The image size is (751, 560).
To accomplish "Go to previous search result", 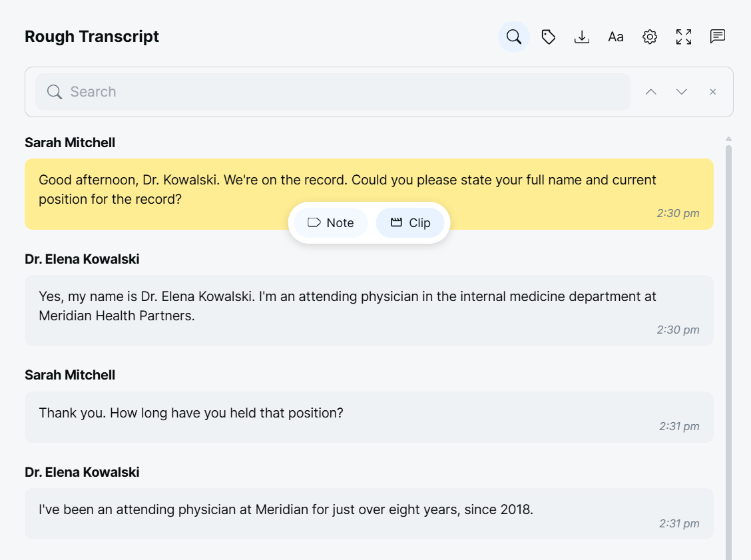I will coord(651,92).
